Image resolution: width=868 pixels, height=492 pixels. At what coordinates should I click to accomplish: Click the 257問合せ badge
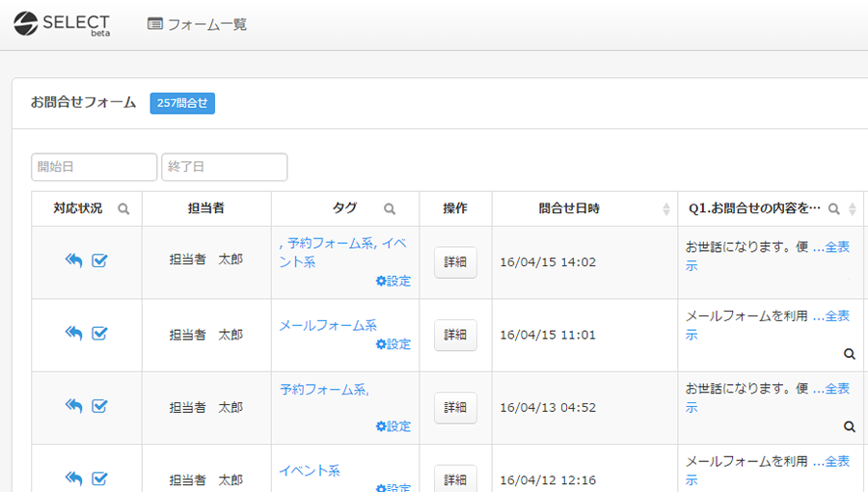pyautogui.click(x=182, y=103)
